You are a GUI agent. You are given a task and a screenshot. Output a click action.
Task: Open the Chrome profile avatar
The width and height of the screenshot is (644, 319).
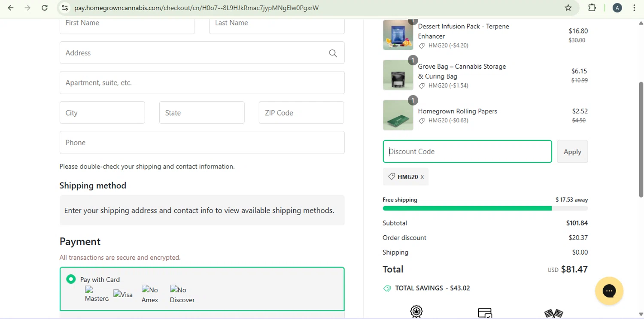pyautogui.click(x=617, y=8)
